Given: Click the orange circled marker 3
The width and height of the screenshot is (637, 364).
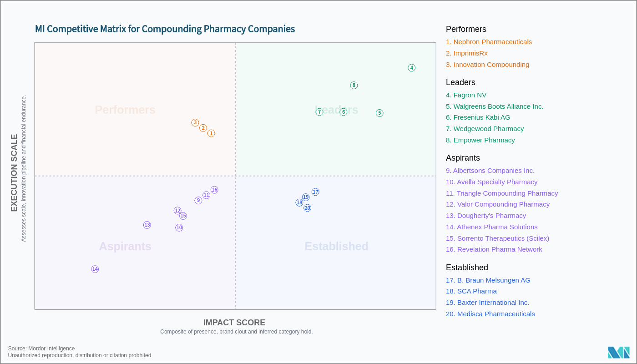Looking at the screenshot, I should click(195, 122).
